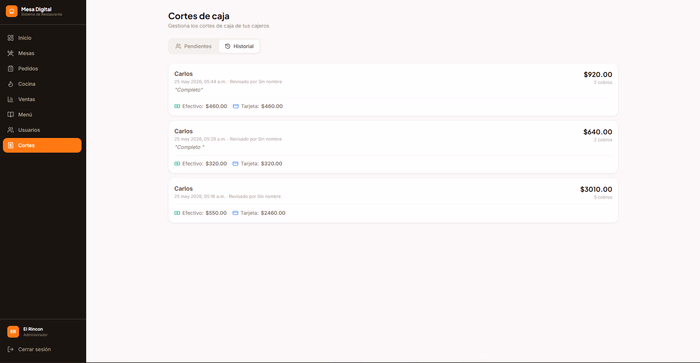
Task: Select the Historial tab
Action: (x=239, y=46)
